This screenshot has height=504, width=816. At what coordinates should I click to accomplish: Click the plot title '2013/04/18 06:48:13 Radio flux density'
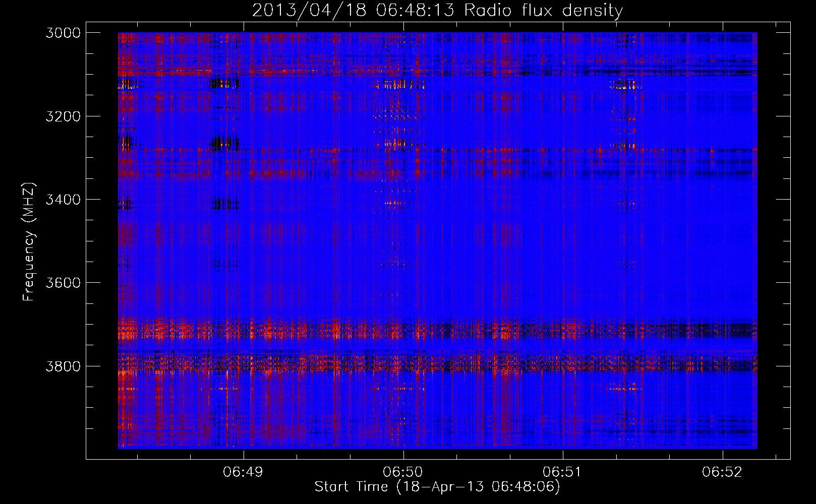coord(438,11)
